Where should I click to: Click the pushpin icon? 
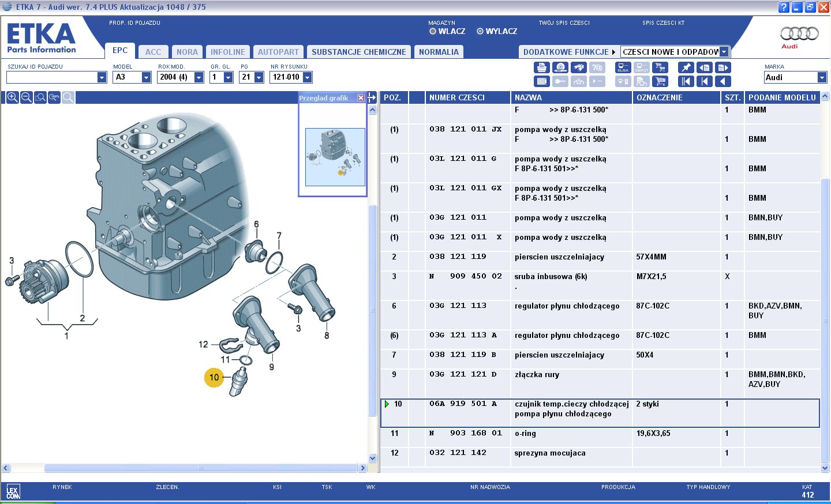(686, 67)
